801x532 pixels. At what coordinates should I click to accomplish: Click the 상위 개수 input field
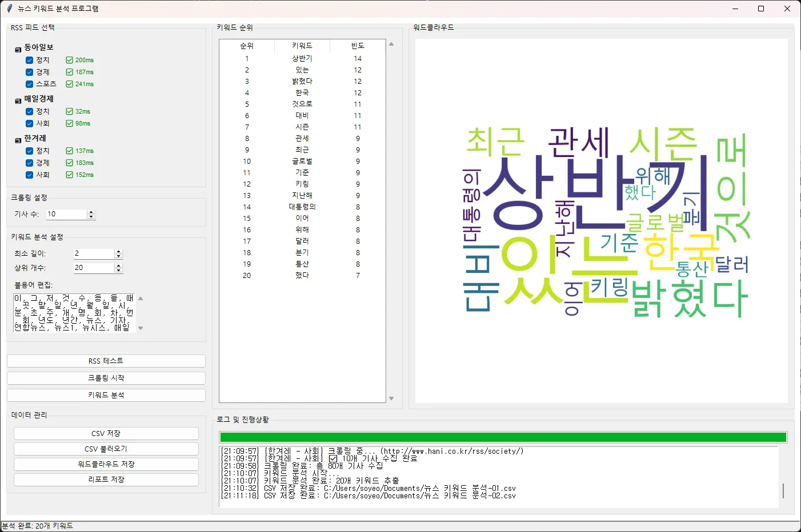point(94,268)
